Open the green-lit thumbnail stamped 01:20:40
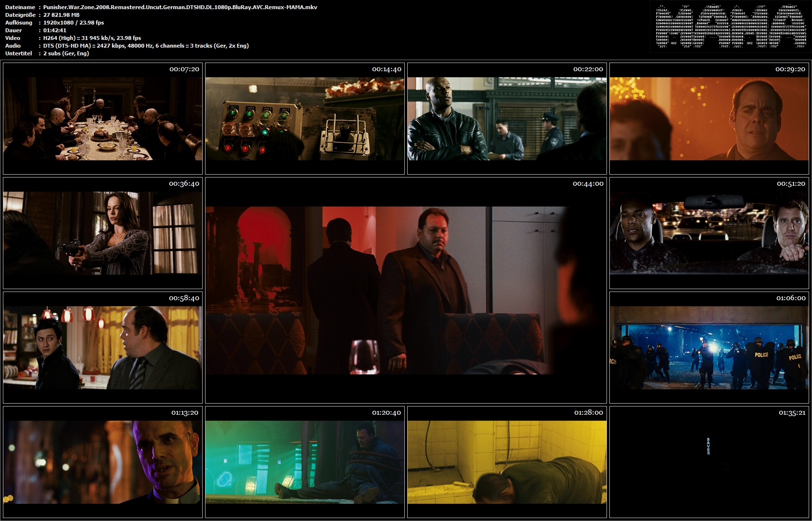Image resolution: width=812 pixels, height=521 pixels. pos(305,462)
